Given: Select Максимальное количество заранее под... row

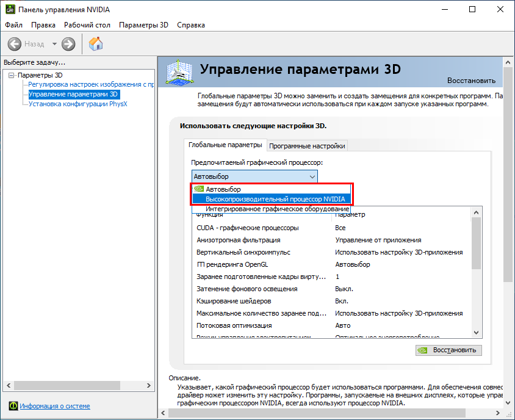Looking at the screenshot, I should (332, 313).
